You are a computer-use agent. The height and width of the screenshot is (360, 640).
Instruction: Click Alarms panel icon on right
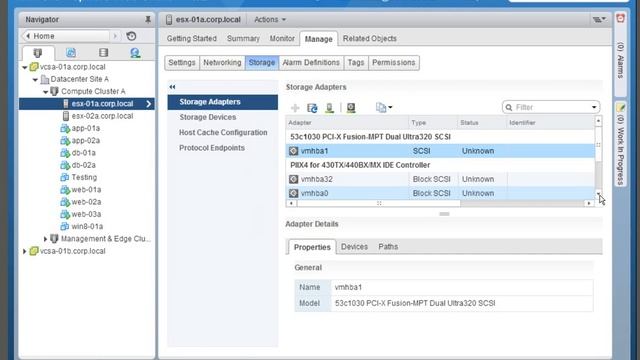(x=620, y=18)
